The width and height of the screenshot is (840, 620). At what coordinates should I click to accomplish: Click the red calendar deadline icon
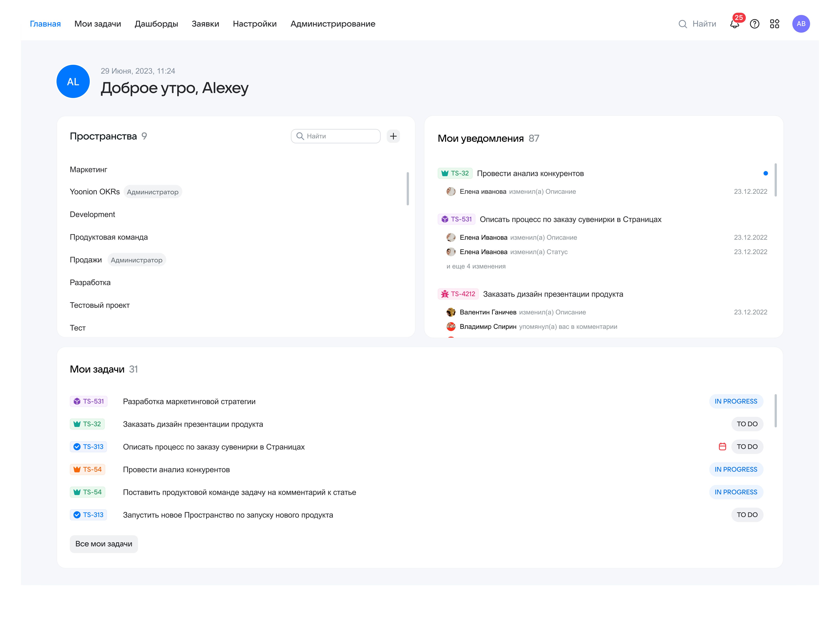[x=722, y=447]
